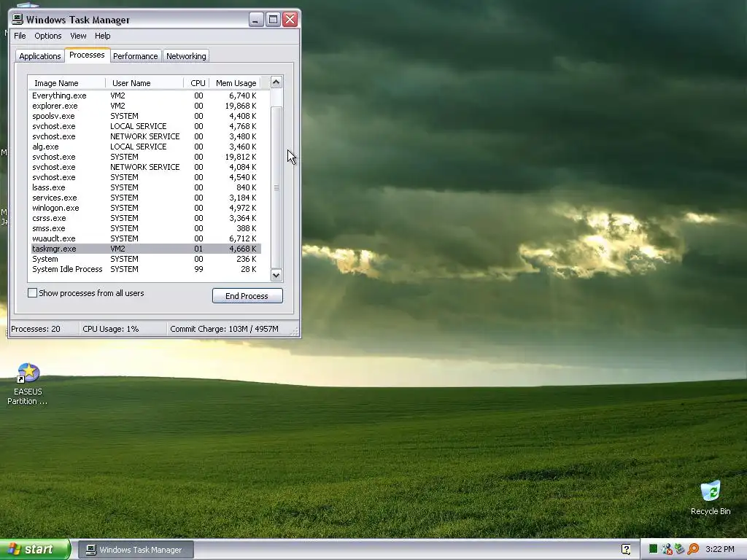Open the EASEUS Partition desktop shortcut

(28, 384)
